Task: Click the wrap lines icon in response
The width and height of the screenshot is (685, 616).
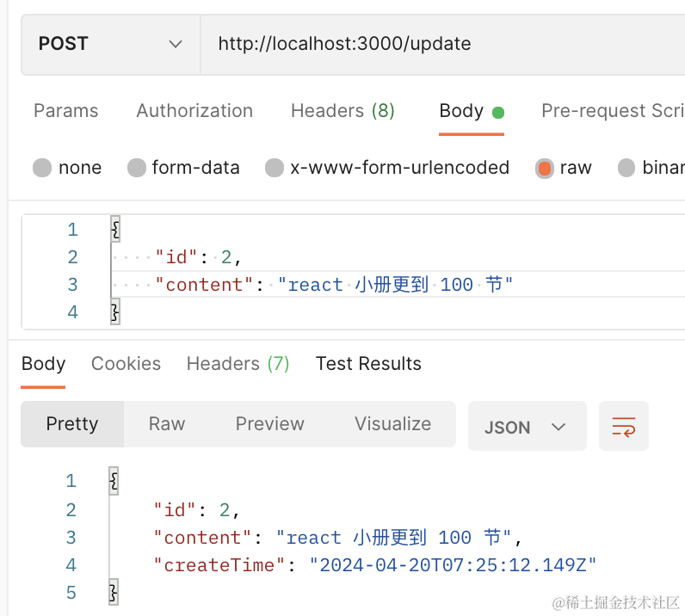Action: 623,426
